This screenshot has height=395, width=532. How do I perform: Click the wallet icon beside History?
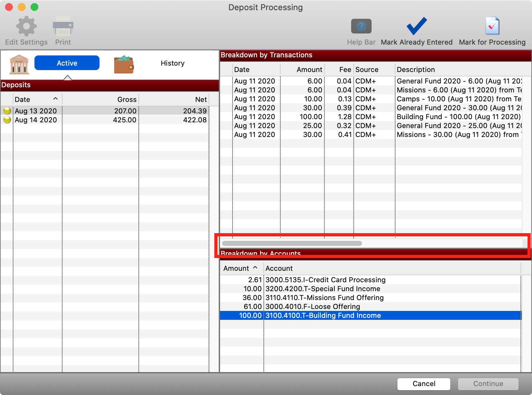point(124,64)
